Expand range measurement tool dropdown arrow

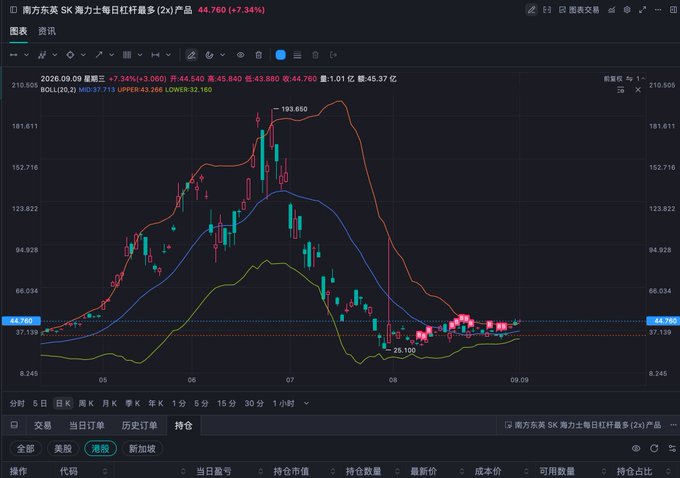coord(168,55)
